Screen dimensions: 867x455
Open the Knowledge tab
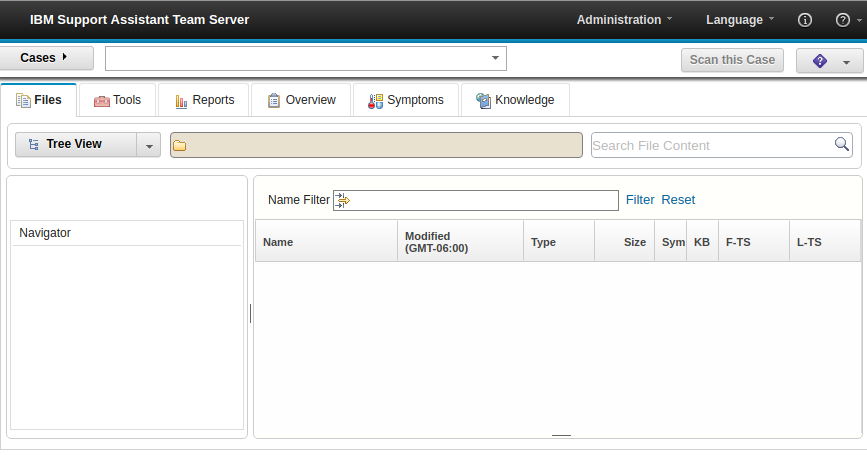point(515,100)
